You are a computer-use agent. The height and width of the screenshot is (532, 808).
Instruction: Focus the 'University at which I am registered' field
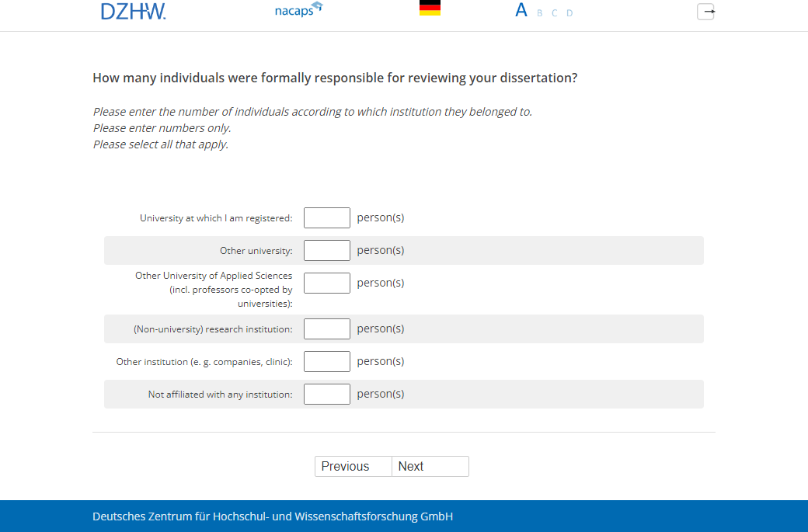pyautogui.click(x=327, y=218)
